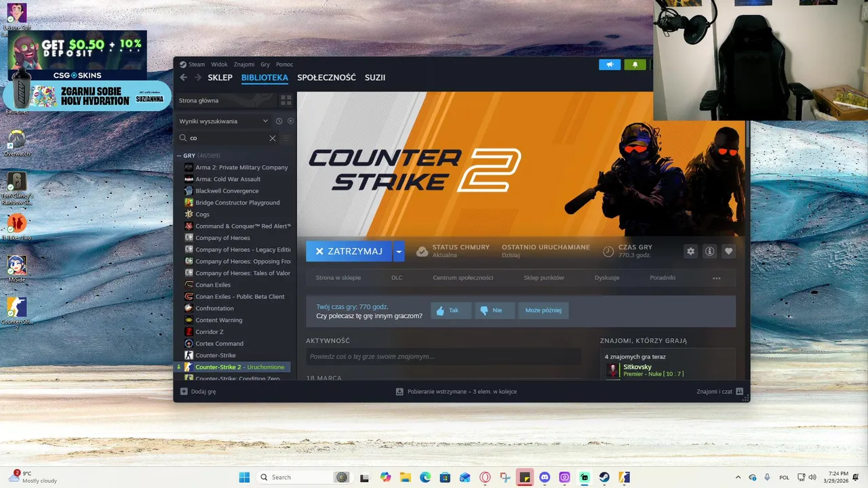Viewport: 868px width, 488px height.
Task: Open Widok menu
Action: pos(219,64)
